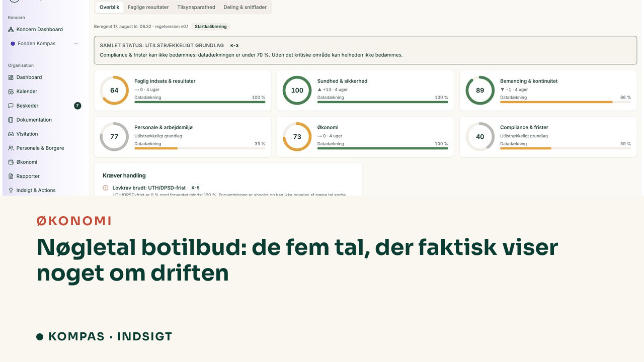This screenshot has height=362, width=644.
Task: Click the SAMLET STATUS banner text
Action: [162, 45]
